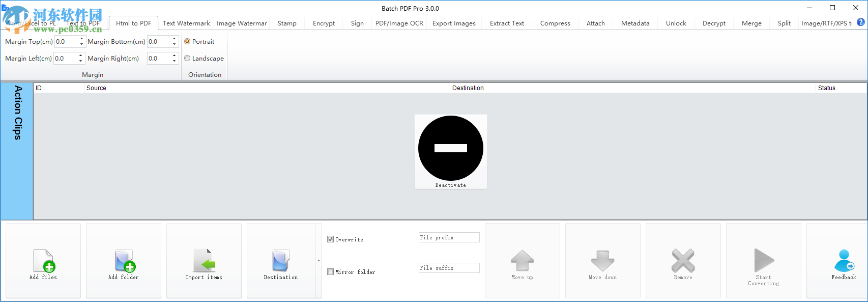Enable the Mirror folder checkbox
Viewport: 868px width, 302px height.
pyautogui.click(x=331, y=272)
